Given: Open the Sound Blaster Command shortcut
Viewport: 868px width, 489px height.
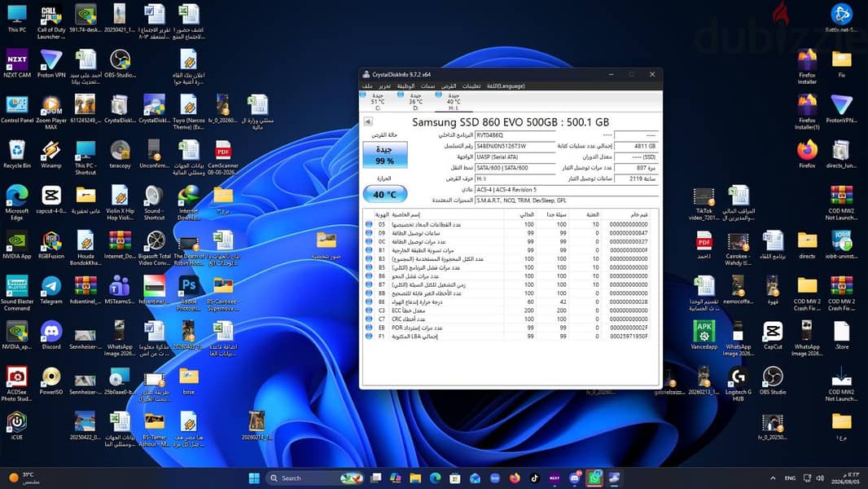Looking at the screenshot, I should point(16,293).
